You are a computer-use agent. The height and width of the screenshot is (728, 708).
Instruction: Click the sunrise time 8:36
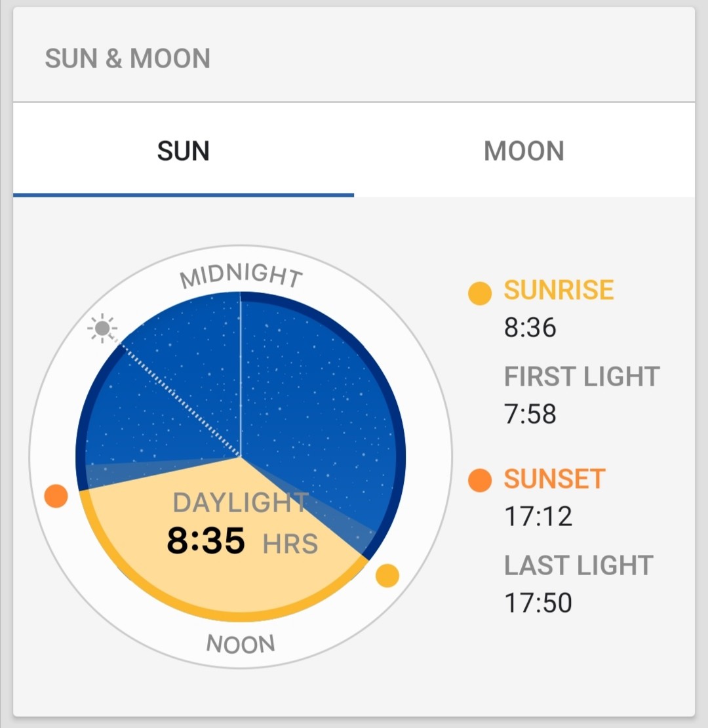coord(530,327)
